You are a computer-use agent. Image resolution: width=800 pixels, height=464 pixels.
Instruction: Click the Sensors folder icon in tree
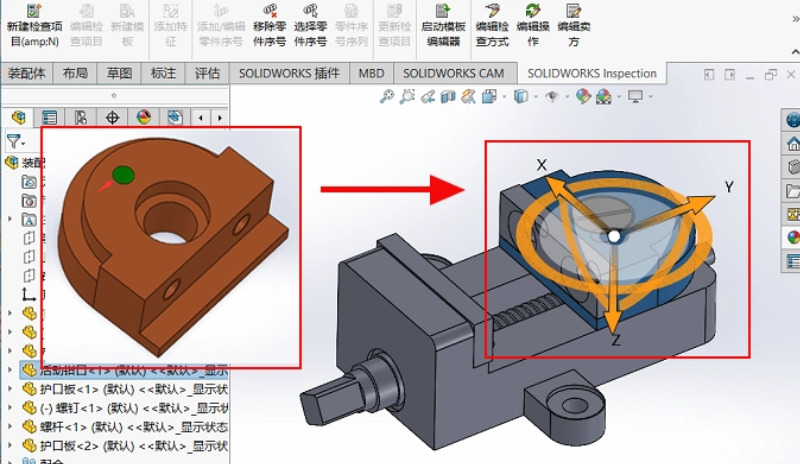click(29, 201)
